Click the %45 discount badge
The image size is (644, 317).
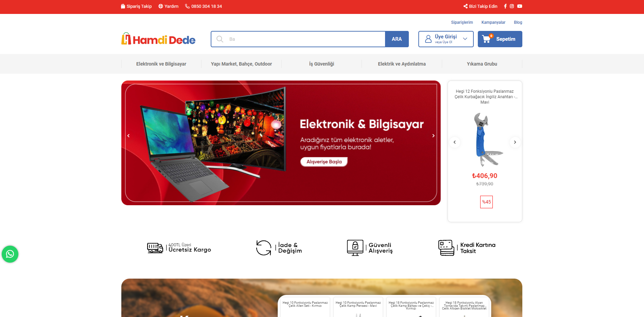click(x=486, y=202)
